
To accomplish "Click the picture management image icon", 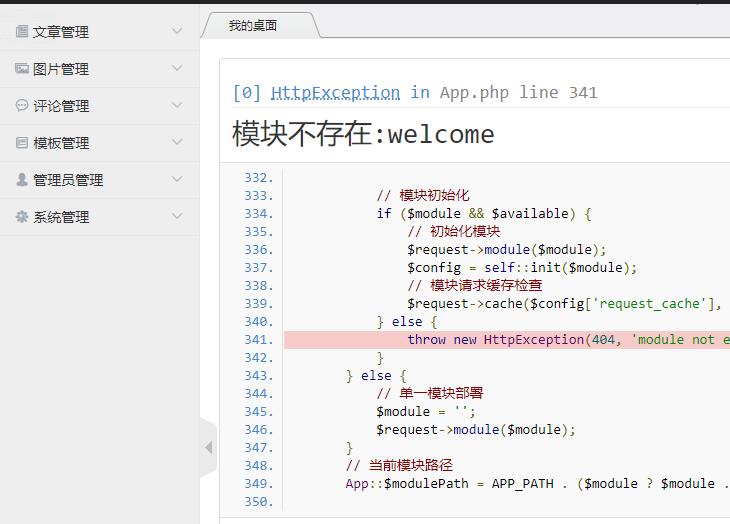I will point(22,69).
